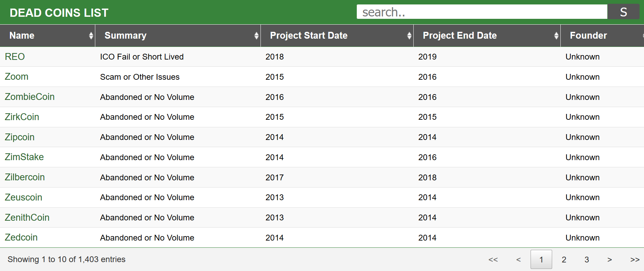Sort by Project End Date arrows
The width and height of the screenshot is (644, 271).
click(x=556, y=36)
